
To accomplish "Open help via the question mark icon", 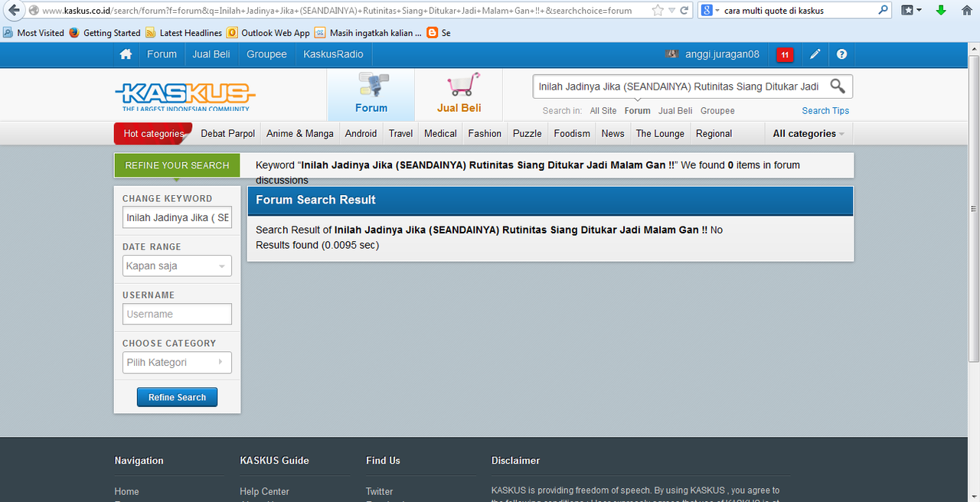I will (842, 54).
